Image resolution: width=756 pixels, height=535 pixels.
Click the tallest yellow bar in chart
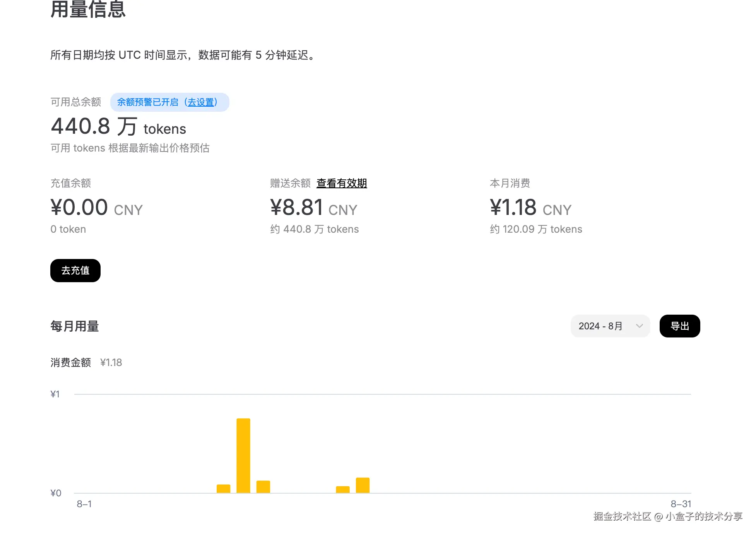click(x=243, y=455)
